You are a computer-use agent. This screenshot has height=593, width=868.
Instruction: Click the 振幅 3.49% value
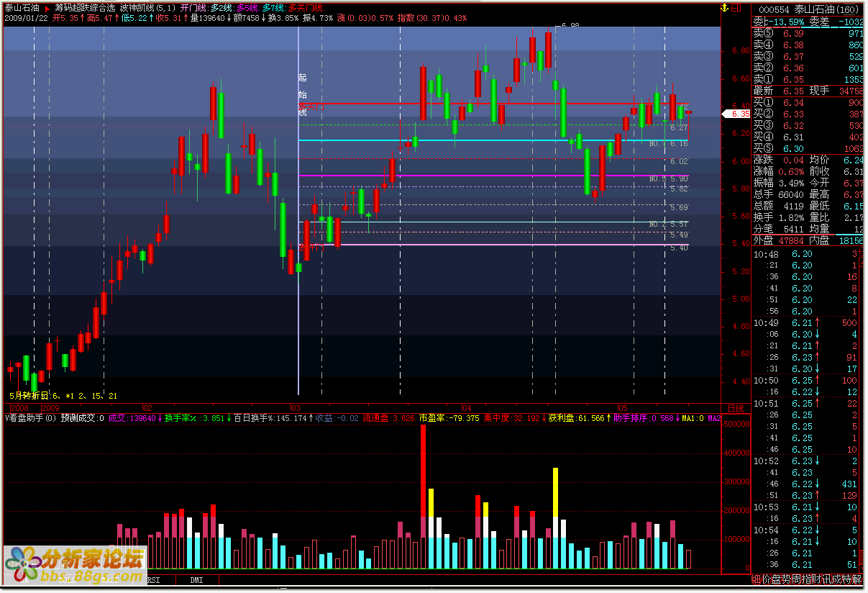790,183
